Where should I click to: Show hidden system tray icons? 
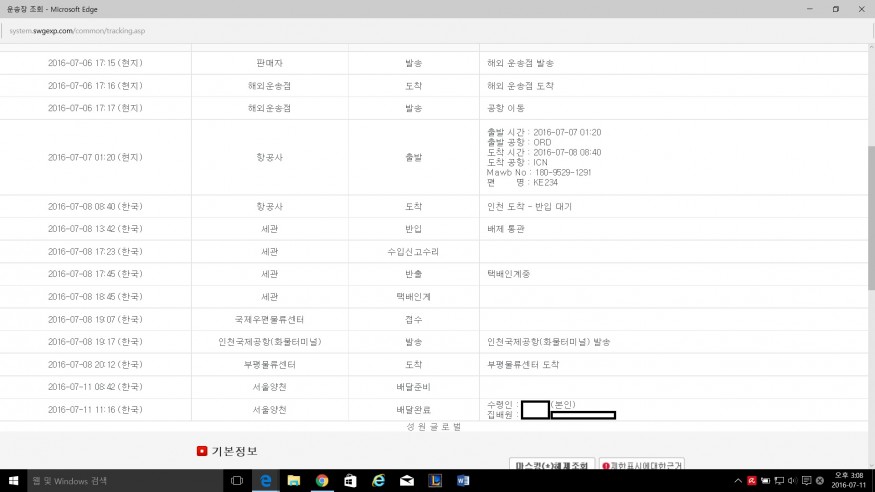pos(737,480)
